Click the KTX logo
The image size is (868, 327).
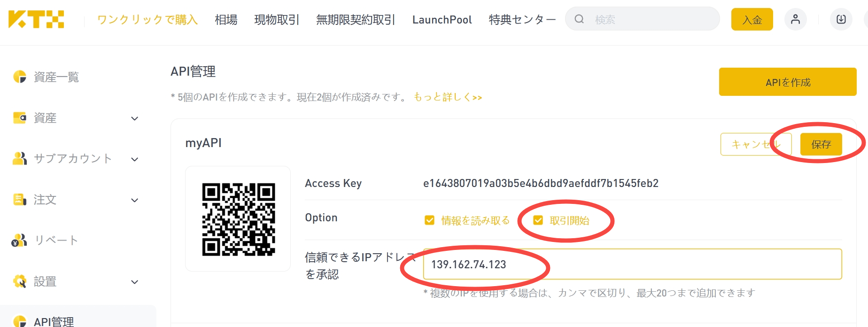click(x=36, y=20)
